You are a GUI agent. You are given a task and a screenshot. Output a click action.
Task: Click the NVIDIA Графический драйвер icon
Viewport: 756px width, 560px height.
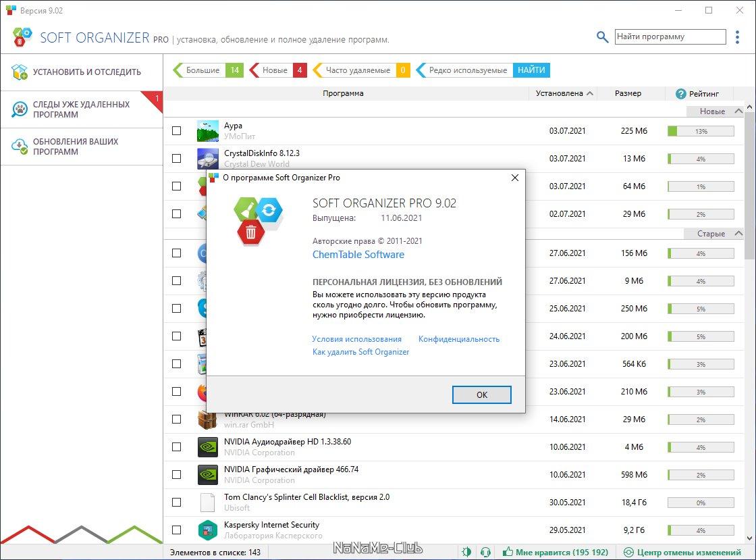[207, 474]
